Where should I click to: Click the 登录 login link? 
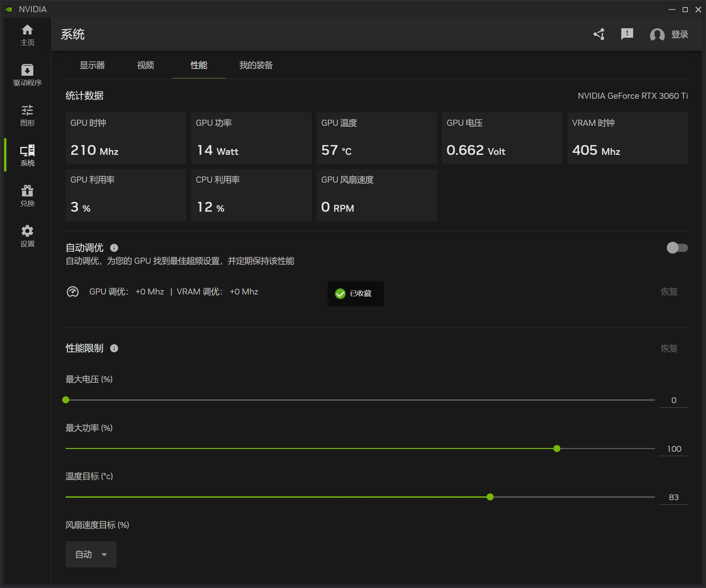pos(679,34)
